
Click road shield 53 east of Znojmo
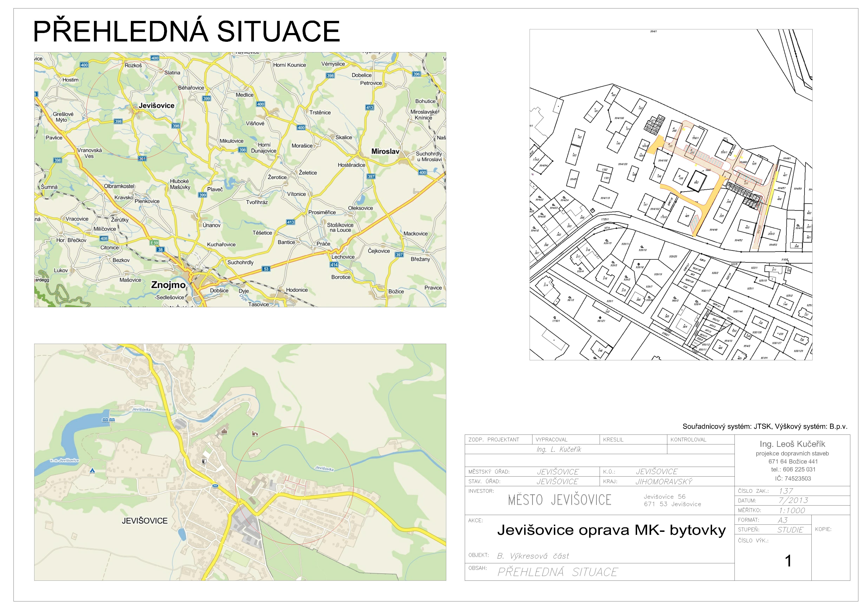tap(266, 269)
